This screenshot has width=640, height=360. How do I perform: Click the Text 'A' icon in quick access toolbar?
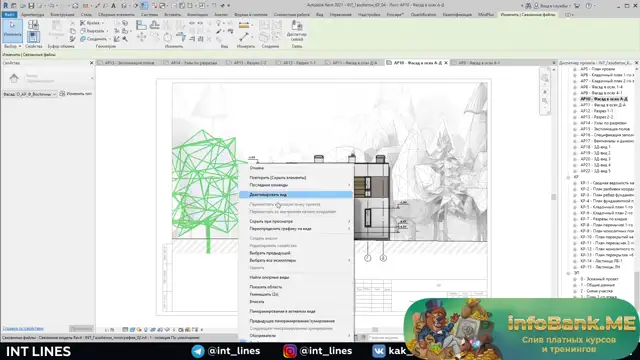coord(113,6)
